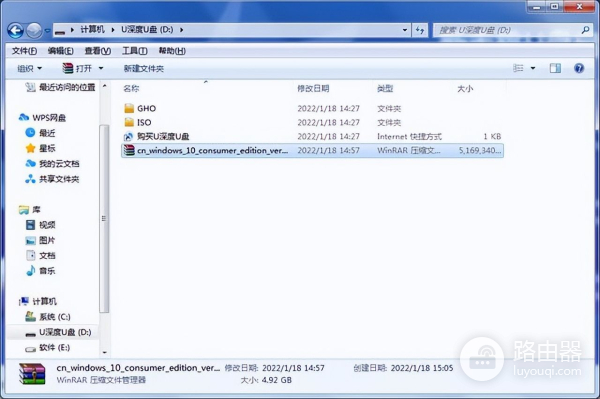
Task: Open the address bar history dropdown
Action: [404, 30]
